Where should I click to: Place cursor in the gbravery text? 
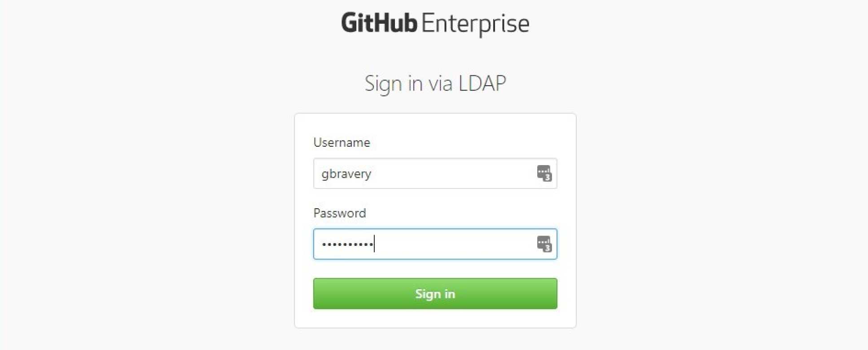click(x=346, y=174)
